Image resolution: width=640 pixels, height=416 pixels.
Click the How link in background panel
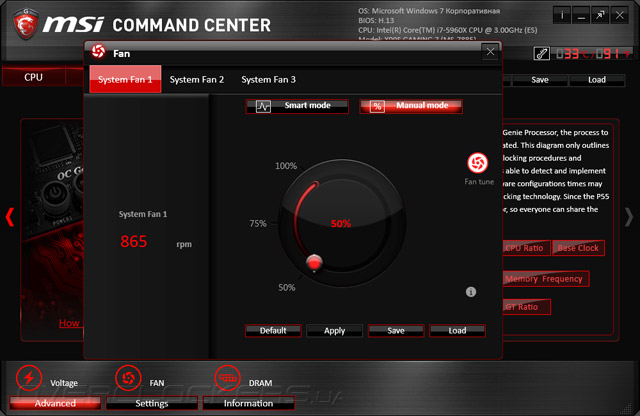(x=69, y=323)
